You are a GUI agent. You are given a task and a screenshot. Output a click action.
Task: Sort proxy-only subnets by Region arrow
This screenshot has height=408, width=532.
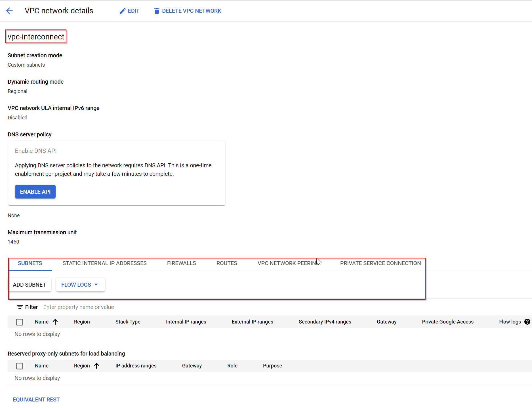[x=97, y=365]
